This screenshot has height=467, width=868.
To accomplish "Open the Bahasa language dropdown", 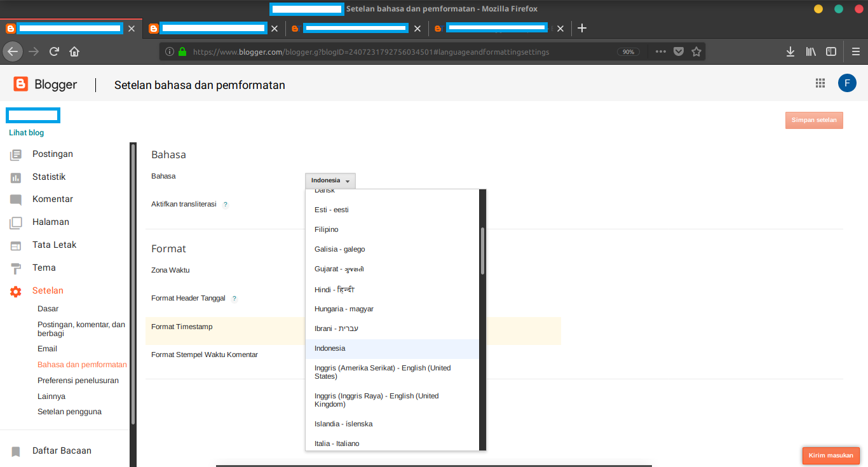I will 330,180.
